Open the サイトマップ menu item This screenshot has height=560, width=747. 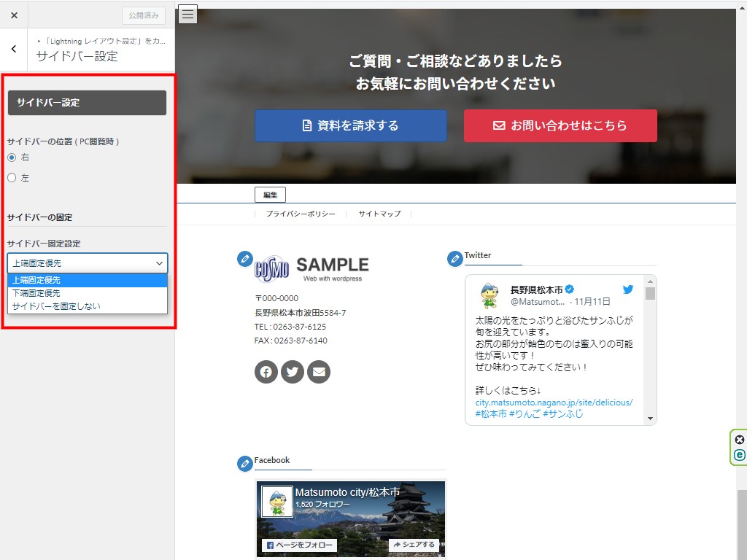tap(379, 214)
